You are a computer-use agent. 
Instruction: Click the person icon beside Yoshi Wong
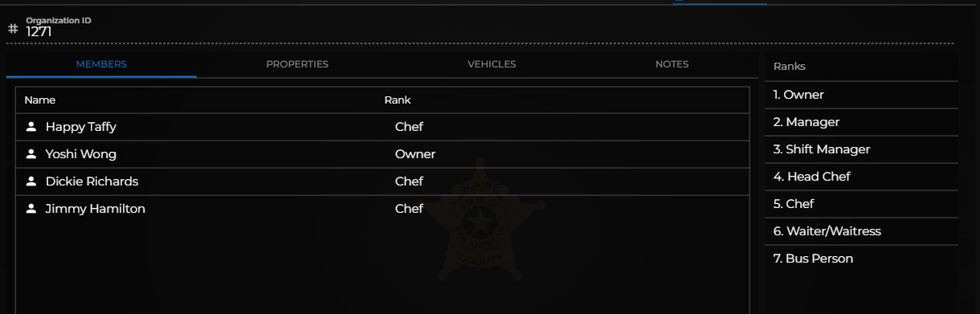pyautogui.click(x=31, y=154)
